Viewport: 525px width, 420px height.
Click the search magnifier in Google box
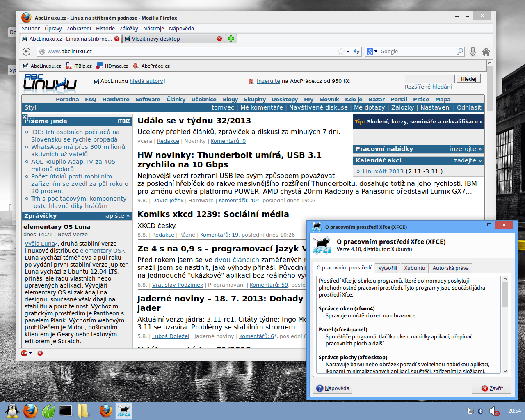pos(460,52)
